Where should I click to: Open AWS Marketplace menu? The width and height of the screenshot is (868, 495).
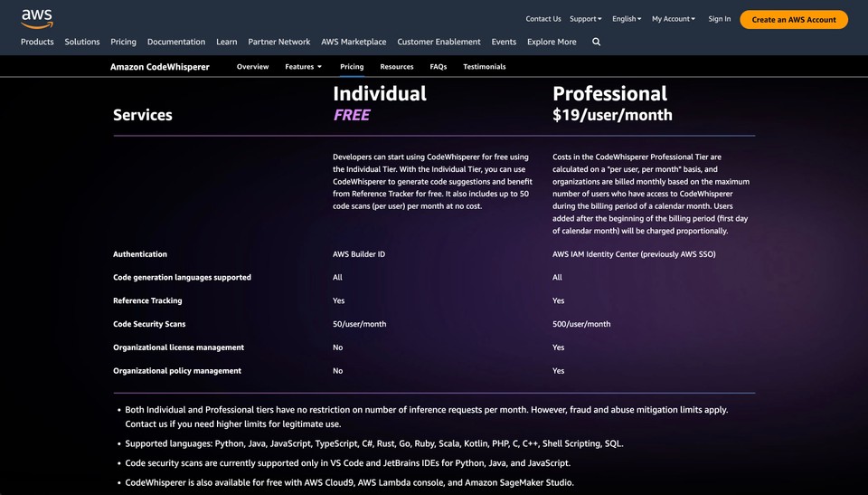(354, 42)
